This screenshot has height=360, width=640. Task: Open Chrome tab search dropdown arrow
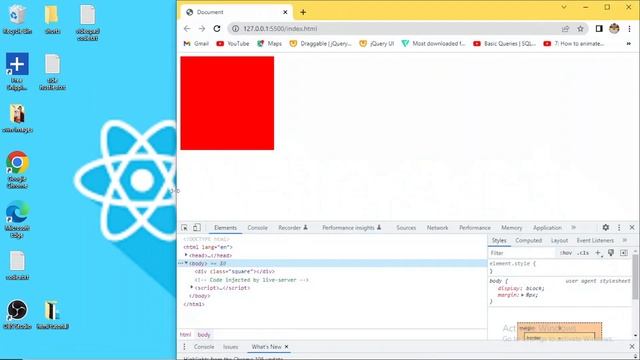click(564, 7)
